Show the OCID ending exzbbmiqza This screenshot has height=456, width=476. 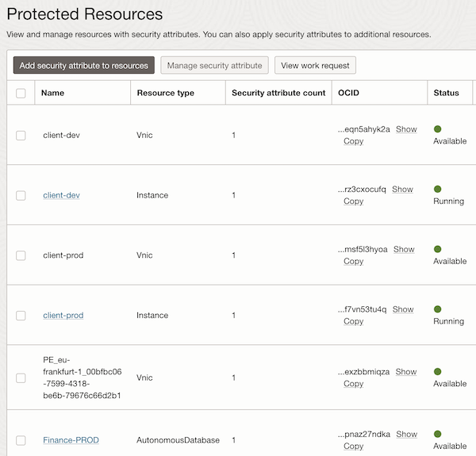point(406,372)
